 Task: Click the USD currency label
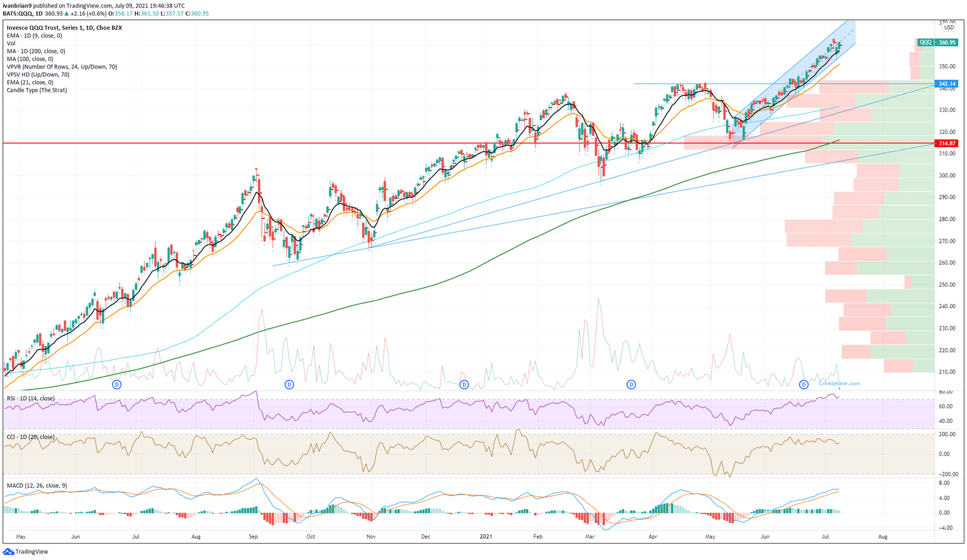click(x=948, y=28)
